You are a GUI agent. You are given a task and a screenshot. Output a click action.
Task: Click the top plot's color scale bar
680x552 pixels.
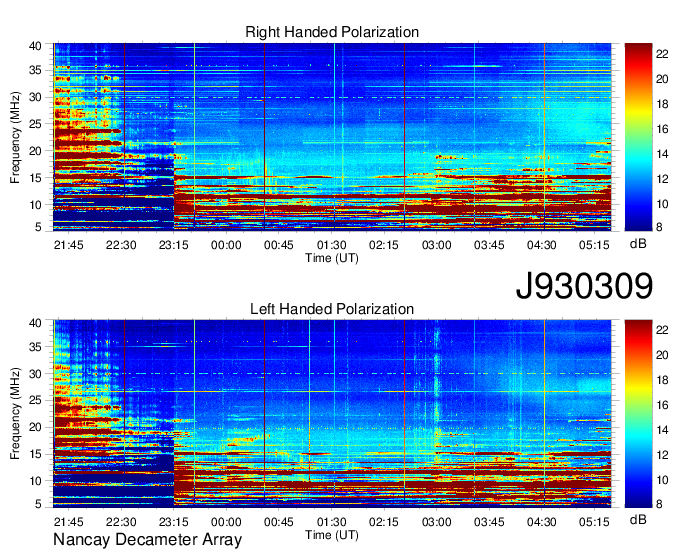pos(638,137)
